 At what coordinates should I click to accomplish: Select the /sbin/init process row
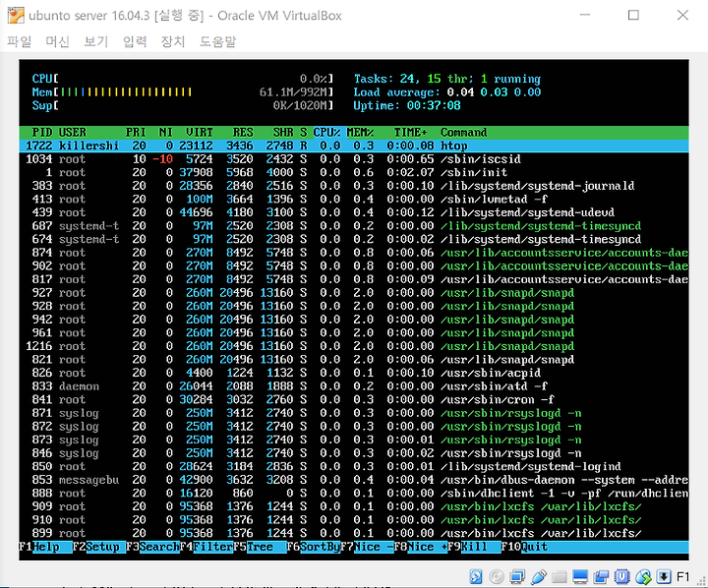click(x=354, y=172)
